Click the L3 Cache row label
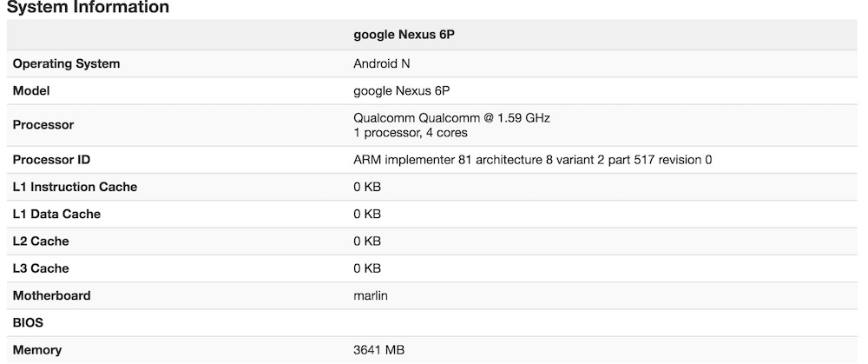Image resolution: width=868 pixels, height=364 pixels. point(41,268)
